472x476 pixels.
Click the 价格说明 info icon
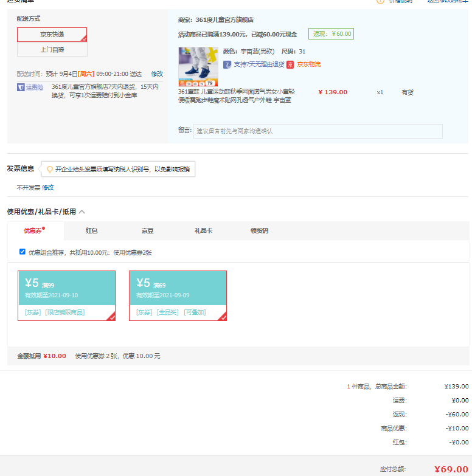pyautogui.click(x=380, y=1)
